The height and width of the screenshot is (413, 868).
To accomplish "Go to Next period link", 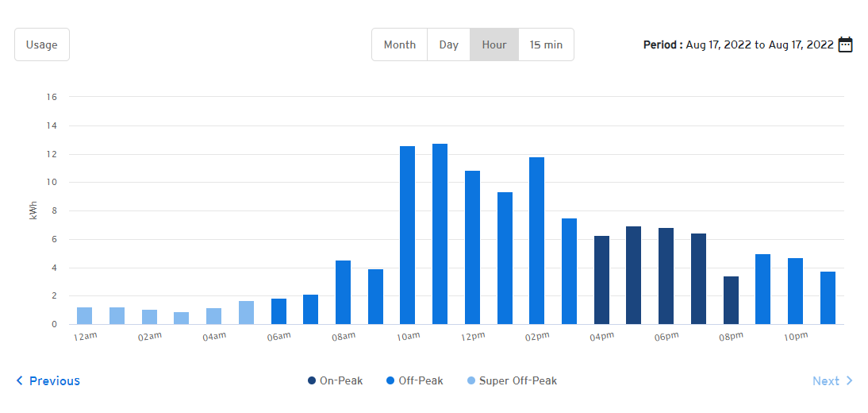I will click(x=825, y=381).
